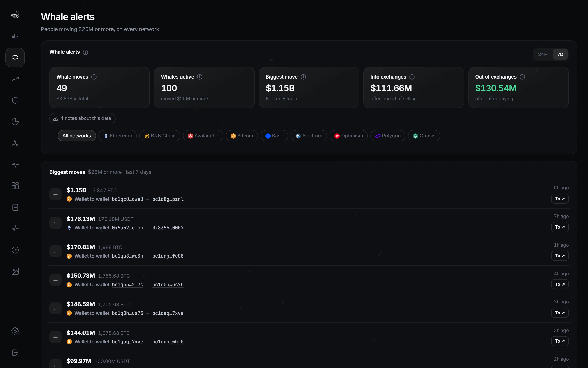Show info for Whales active card
This screenshot has width=588, height=368.
200,77
